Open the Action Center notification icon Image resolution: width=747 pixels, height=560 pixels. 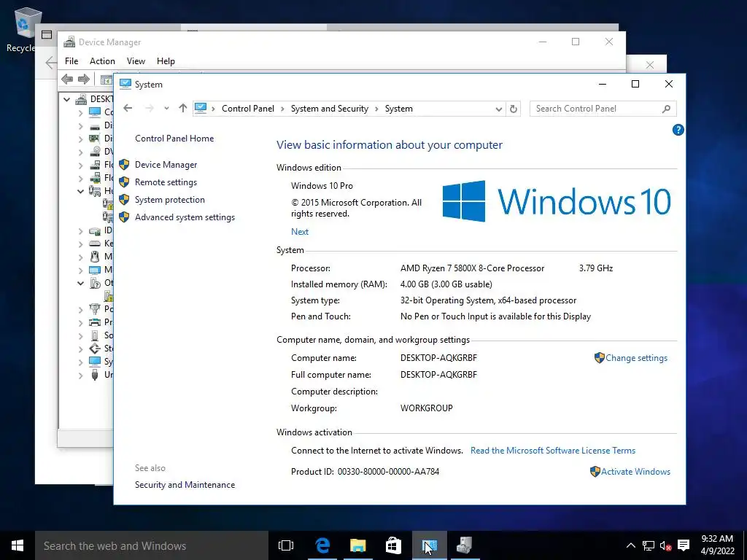[x=683, y=545]
